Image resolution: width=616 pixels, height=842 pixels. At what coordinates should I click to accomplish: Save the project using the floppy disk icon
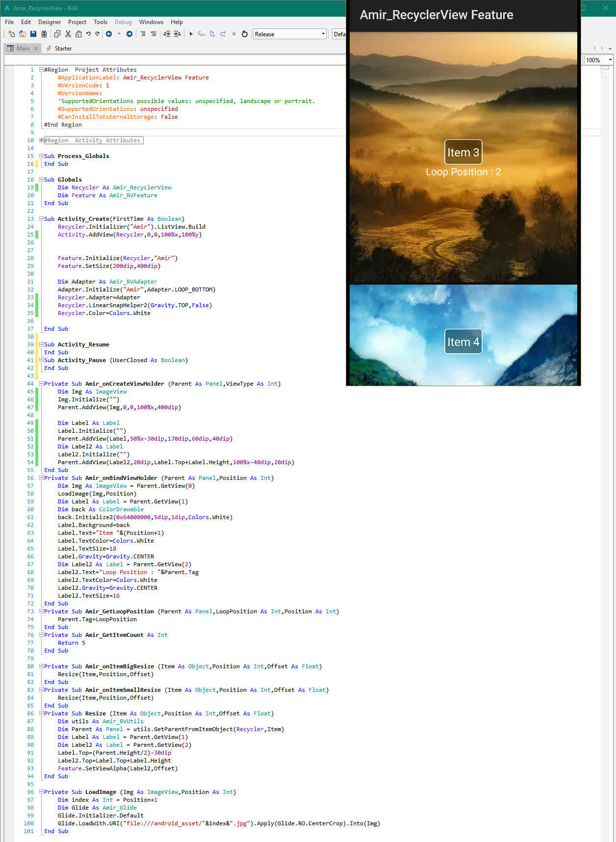[33, 34]
